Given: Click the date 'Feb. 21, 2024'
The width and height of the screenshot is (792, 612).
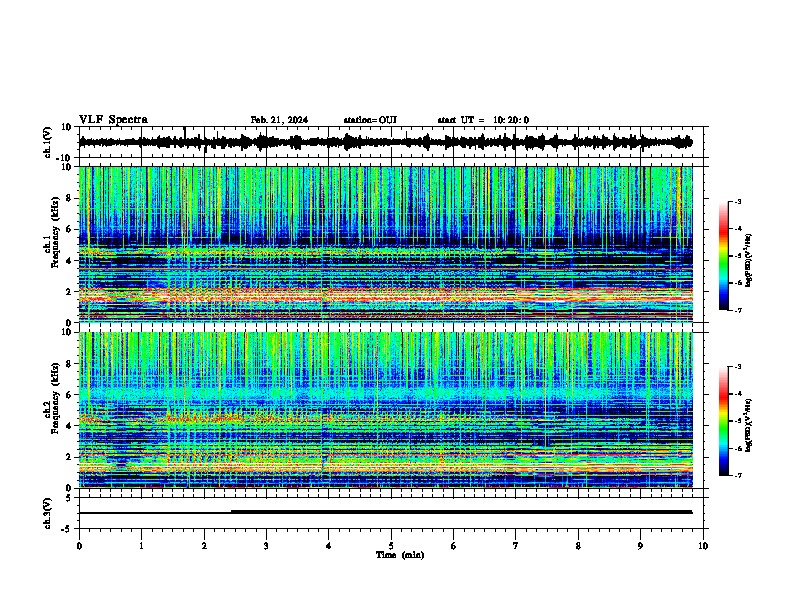Looking at the screenshot, I should [279, 120].
